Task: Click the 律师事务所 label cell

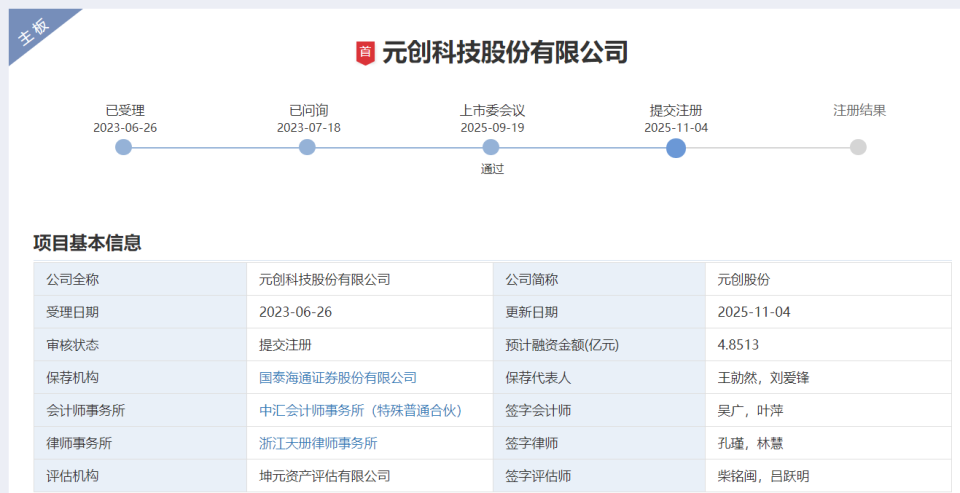Action: pyautogui.click(x=140, y=443)
